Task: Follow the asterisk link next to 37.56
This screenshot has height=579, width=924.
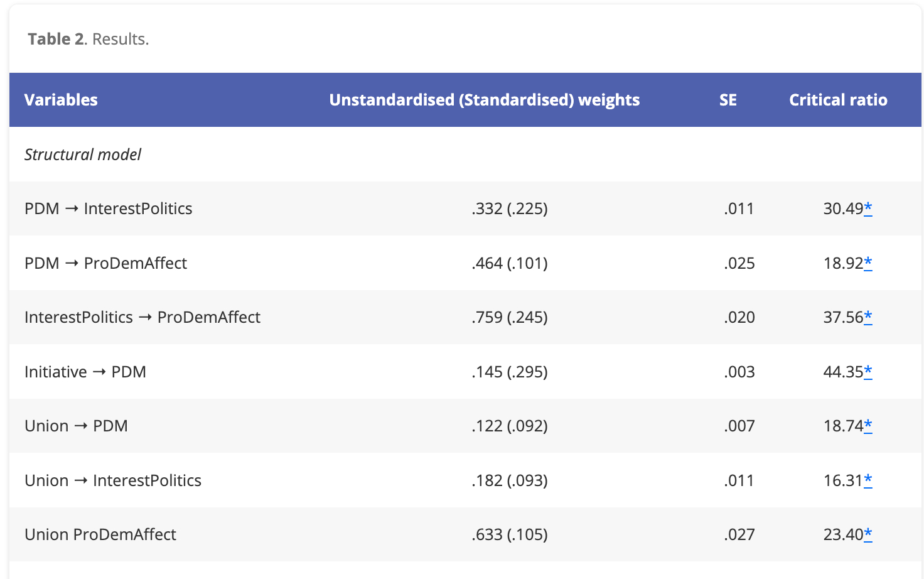Action: point(868,317)
